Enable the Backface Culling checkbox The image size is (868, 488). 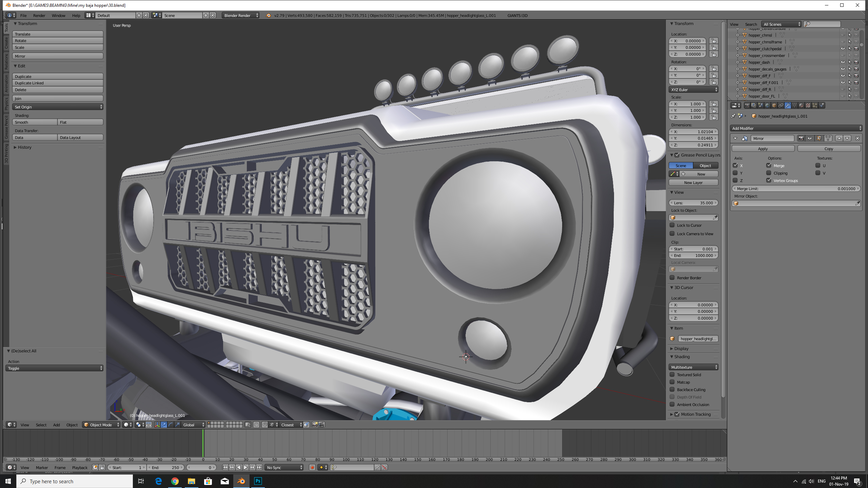[x=672, y=389]
